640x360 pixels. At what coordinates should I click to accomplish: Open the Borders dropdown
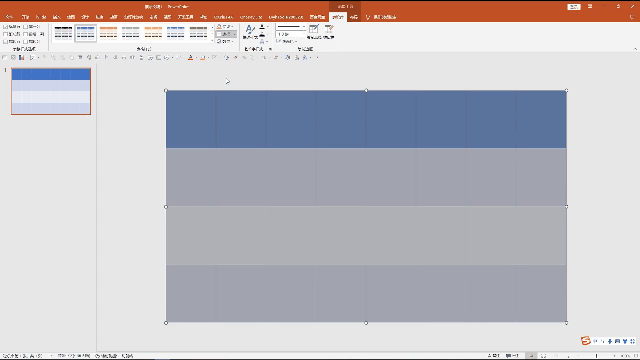click(226, 34)
